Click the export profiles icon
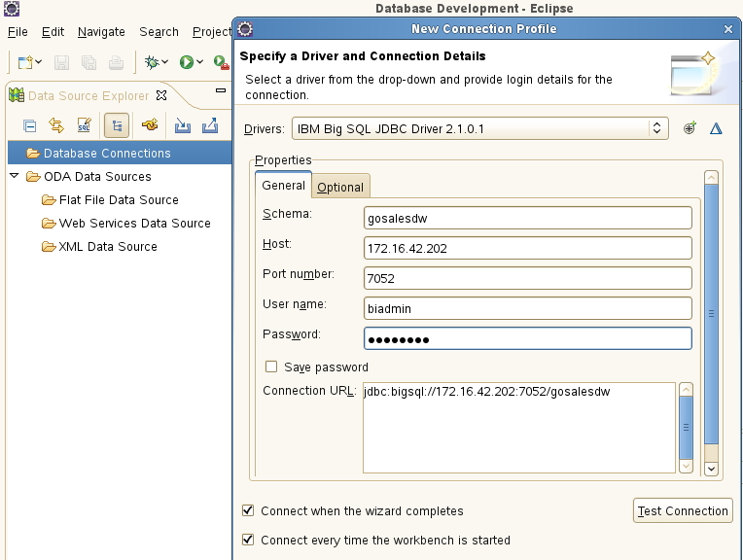This screenshot has width=743, height=560. click(210, 125)
